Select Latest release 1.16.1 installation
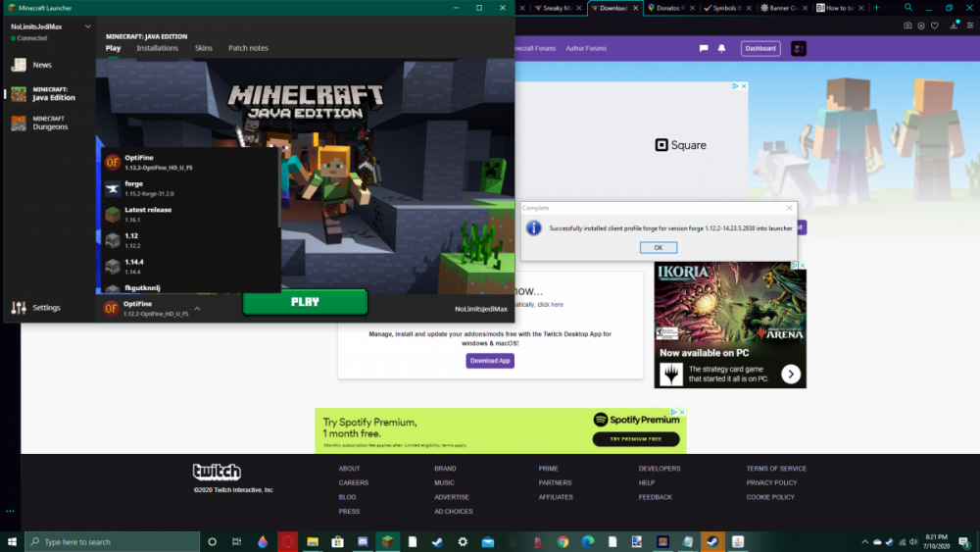Image resolution: width=980 pixels, height=552 pixels. coord(147,214)
